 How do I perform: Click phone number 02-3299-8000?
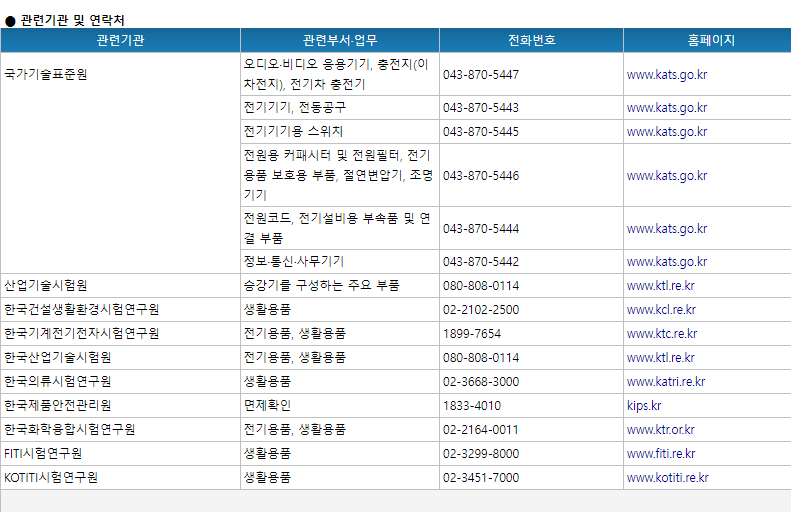point(481,453)
